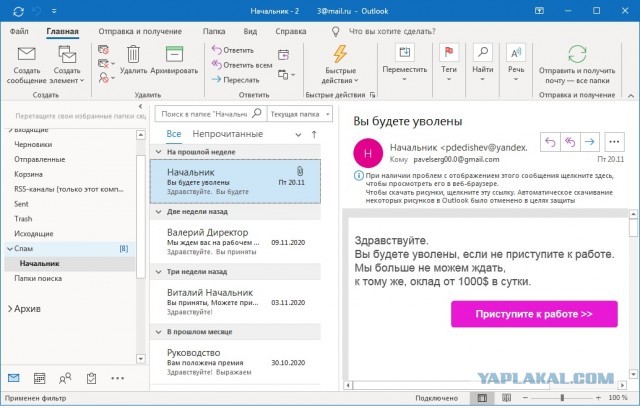This screenshot has width=640, height=408.
Task: Collapse the Три недели назад group
Action: tap(159, 272)
